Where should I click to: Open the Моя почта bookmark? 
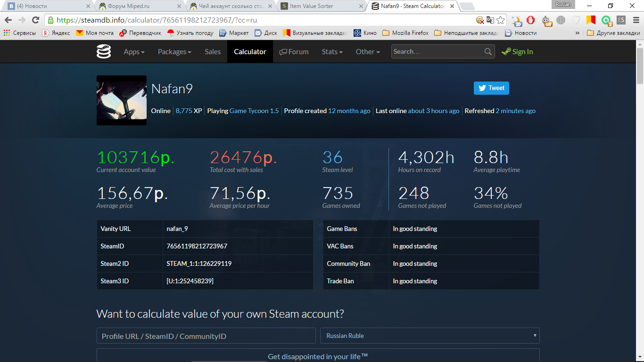[x=95, y=33]
